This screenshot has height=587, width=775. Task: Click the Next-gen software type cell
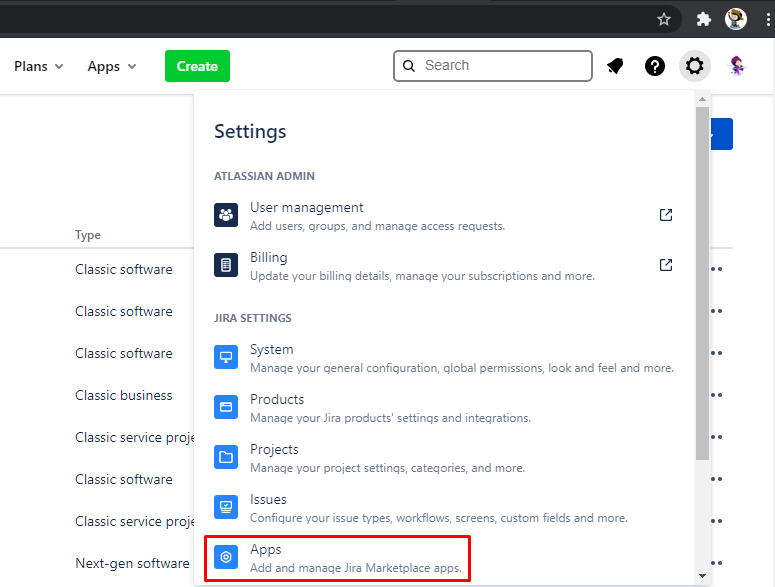[x=132, y=563]
